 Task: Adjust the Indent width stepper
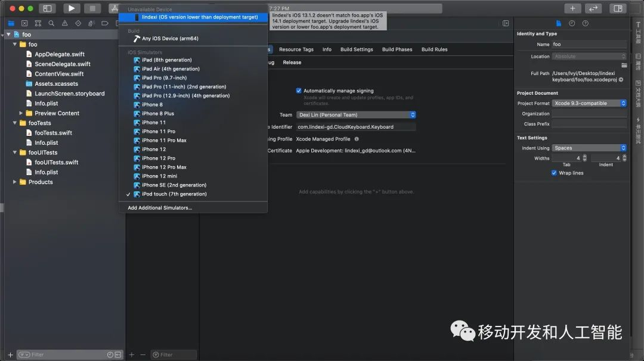[624, 158]
